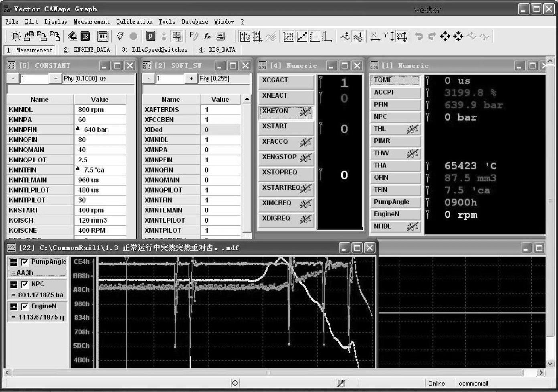Screen dimensions: 558x392
Task: Click the minus stepper in CONSTANT window
Action: coord(13,78)
